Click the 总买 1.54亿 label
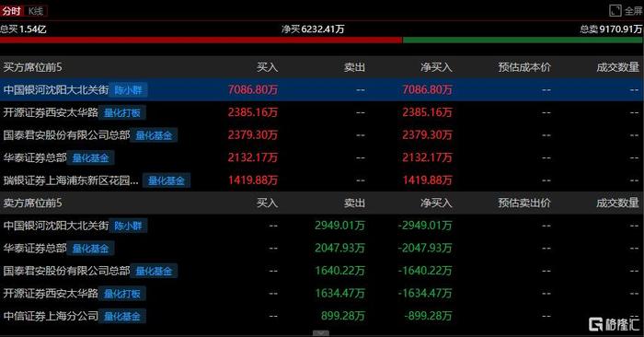 23,29
